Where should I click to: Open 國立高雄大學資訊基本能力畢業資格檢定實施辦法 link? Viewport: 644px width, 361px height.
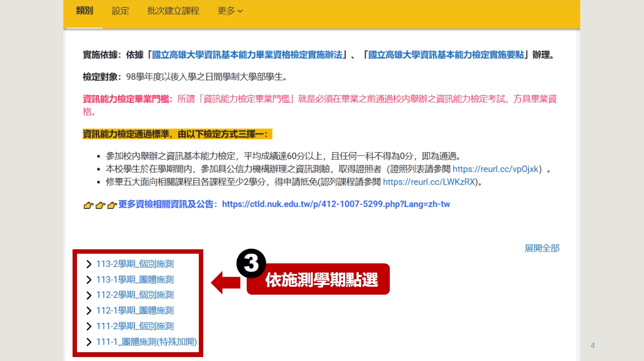click(247, 55)
